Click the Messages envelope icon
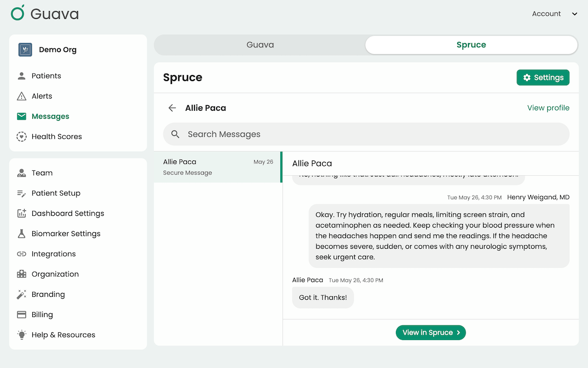 (x=22, y=116)
